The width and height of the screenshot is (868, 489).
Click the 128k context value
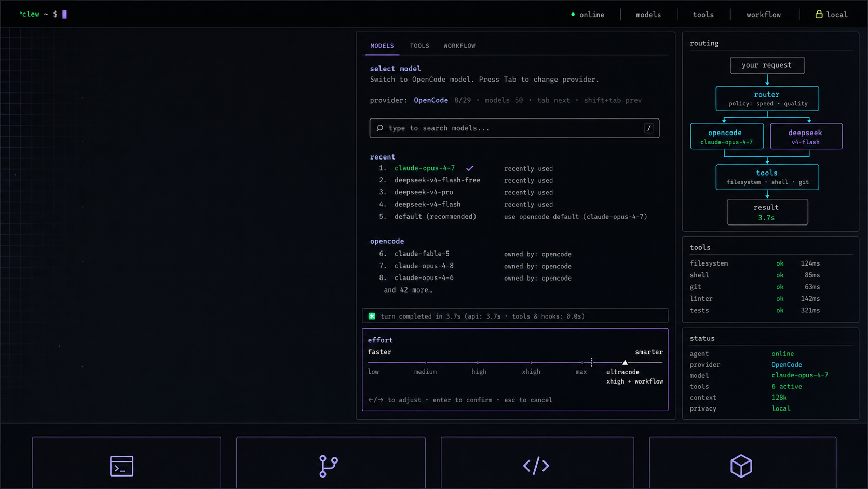(x=779, y=398)
